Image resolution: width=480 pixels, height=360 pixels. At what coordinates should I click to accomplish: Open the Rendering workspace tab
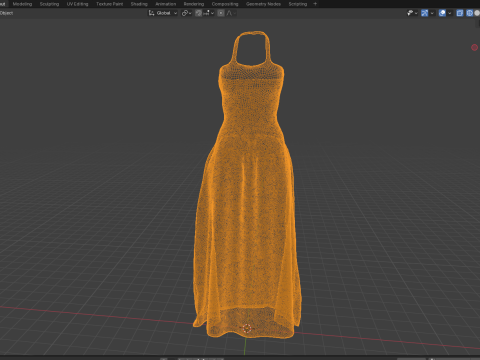(194, 4)
